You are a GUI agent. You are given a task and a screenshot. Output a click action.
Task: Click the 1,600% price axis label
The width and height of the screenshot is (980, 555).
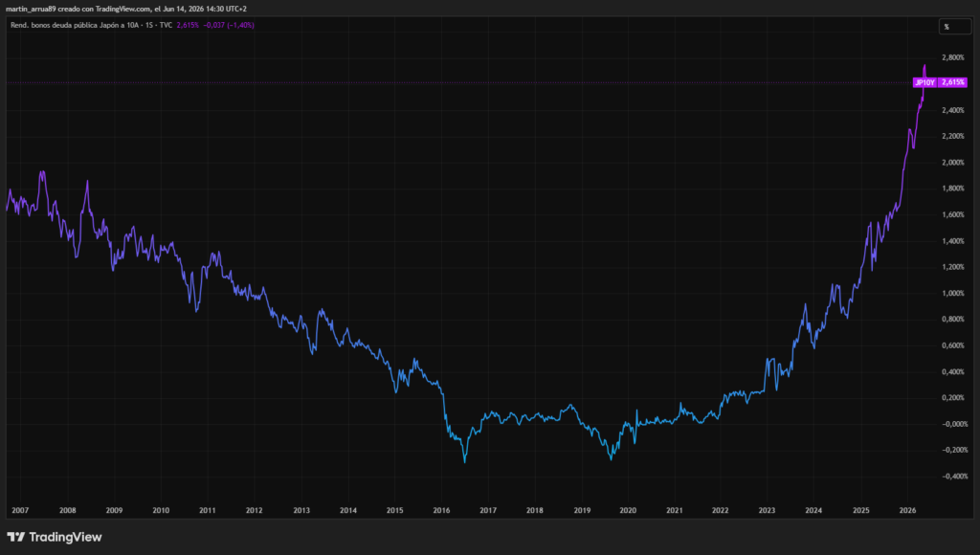point(953,215)
